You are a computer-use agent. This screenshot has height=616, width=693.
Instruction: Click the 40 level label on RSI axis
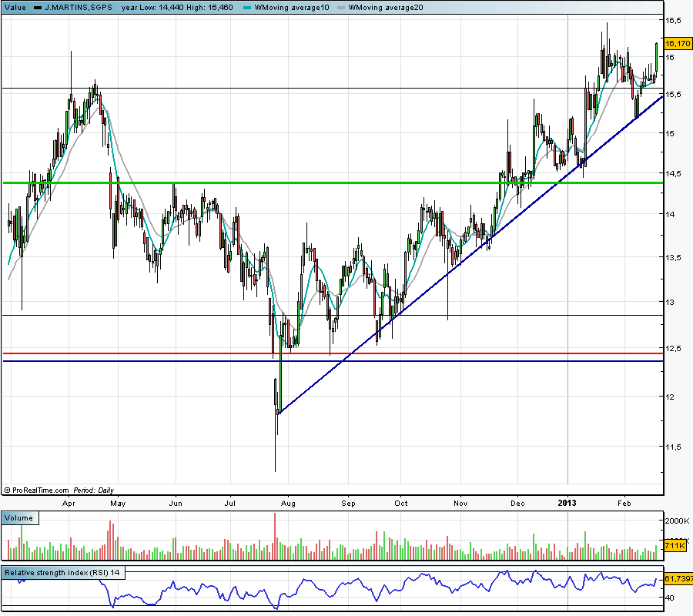click(670, 598)
